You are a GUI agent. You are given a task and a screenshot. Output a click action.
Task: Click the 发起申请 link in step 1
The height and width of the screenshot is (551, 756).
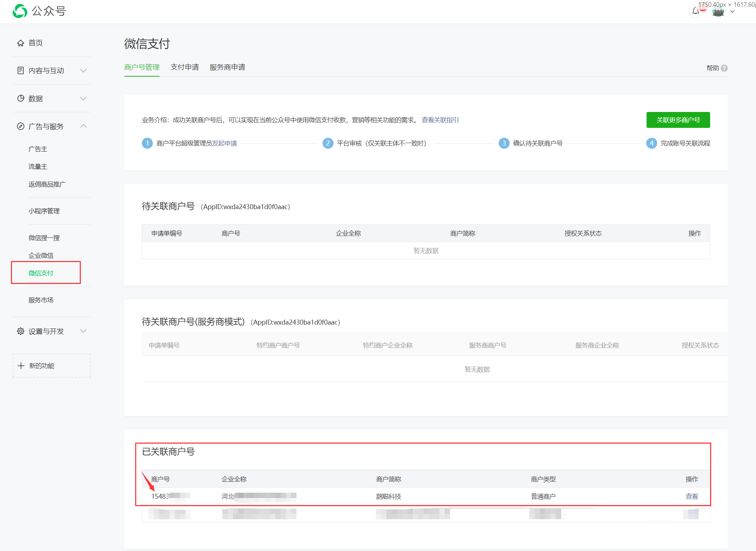pyautogui.click(x=224, y=143)
